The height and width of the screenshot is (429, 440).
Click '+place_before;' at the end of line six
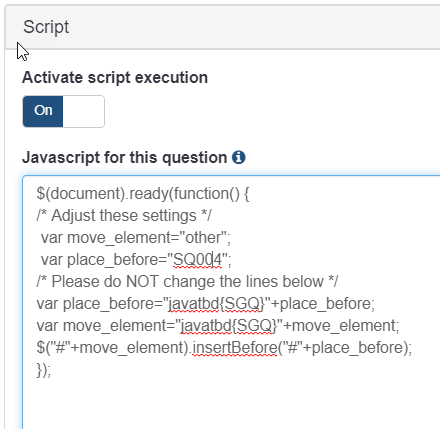pyautogui.click(x=323, y=304)
